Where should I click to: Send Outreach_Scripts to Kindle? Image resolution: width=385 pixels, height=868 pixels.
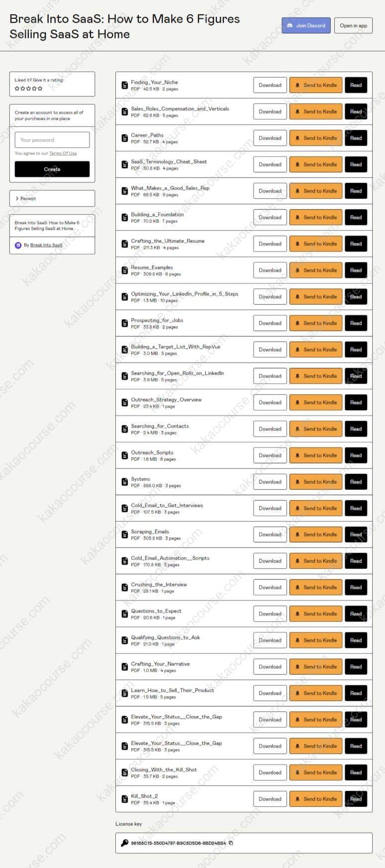click(316, 455)
